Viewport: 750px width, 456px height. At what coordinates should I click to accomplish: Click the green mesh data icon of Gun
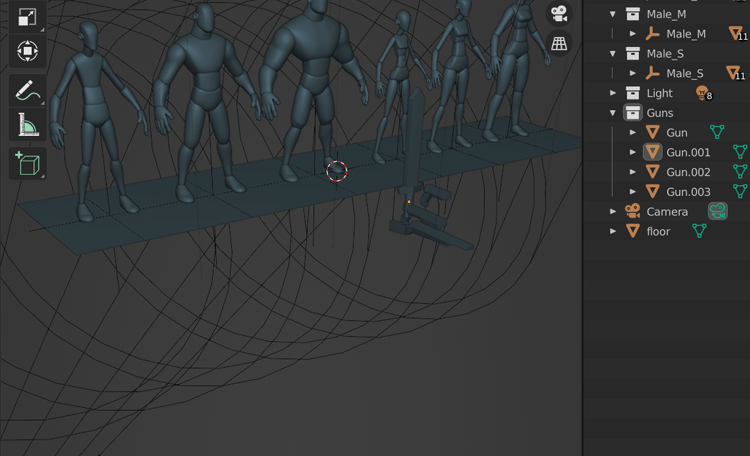pos(717,132)
